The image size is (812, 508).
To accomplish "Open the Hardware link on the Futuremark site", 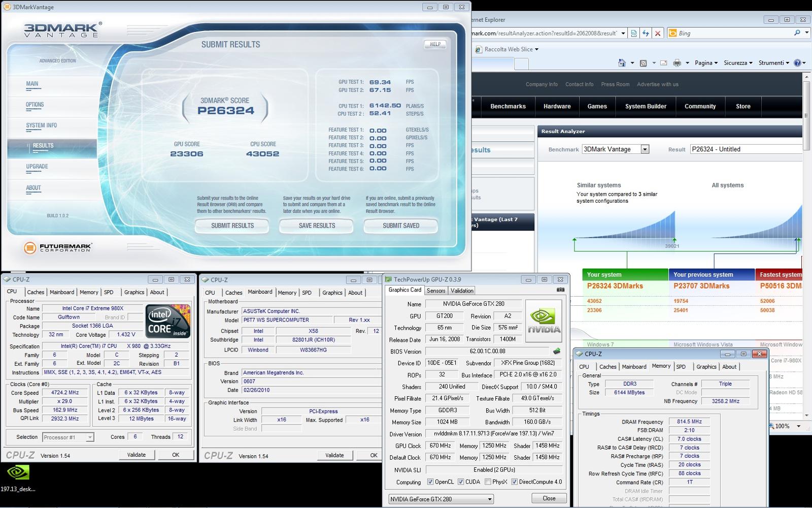I will (x=557, y=106).
